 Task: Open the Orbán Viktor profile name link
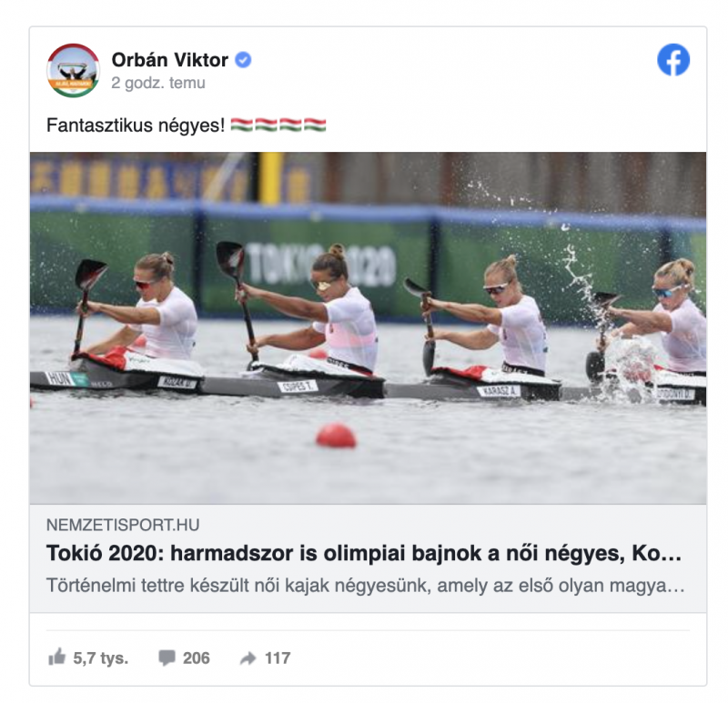(170, 60)
